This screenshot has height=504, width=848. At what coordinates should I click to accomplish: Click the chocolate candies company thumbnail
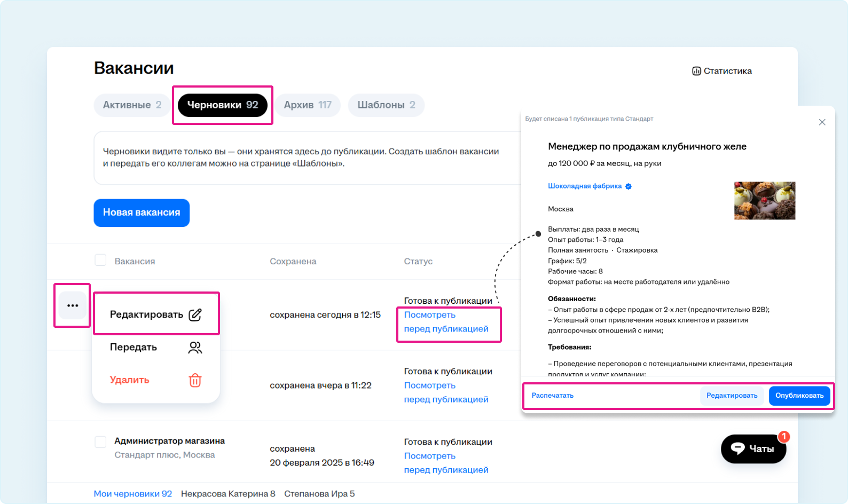(765, 201)
